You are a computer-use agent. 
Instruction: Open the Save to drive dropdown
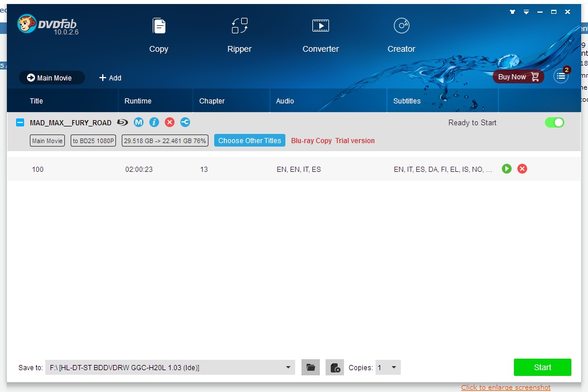pos(288,367)
